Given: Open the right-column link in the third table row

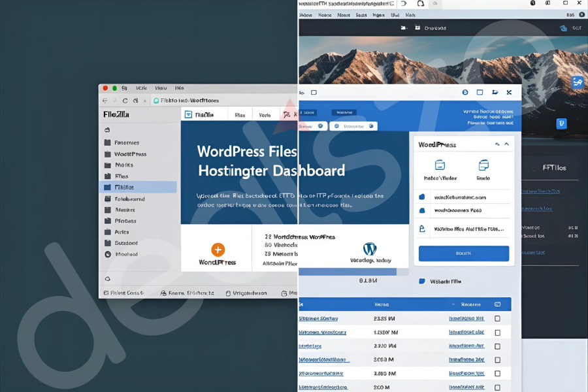Looking at the screenshot, I should [467, 346].
